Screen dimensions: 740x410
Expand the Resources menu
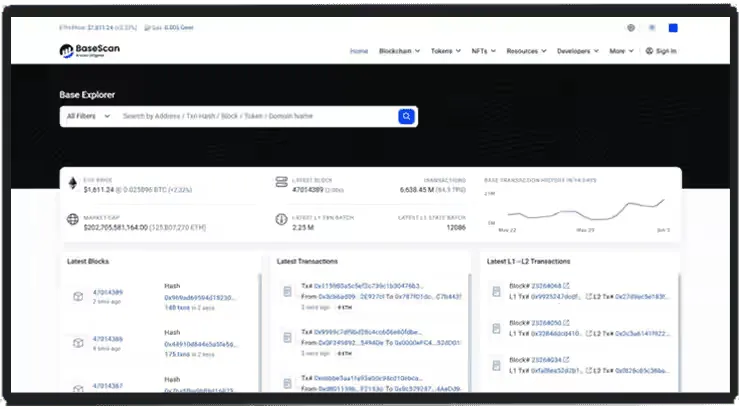pos(526,51)
